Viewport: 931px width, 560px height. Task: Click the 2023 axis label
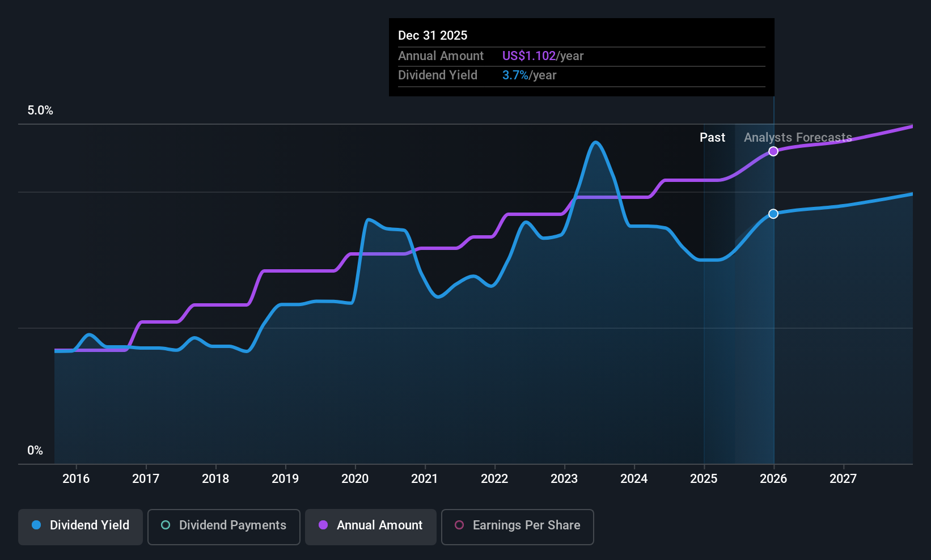[x=564, y=479]
